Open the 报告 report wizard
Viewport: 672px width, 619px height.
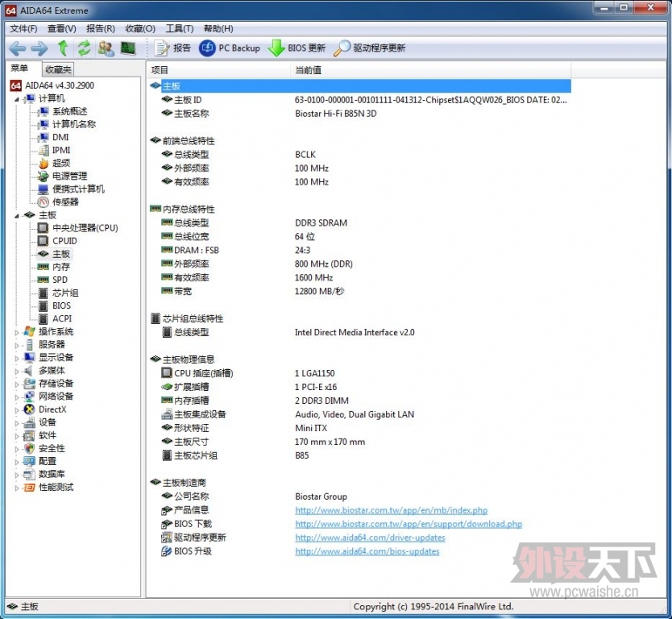(172, 48)
